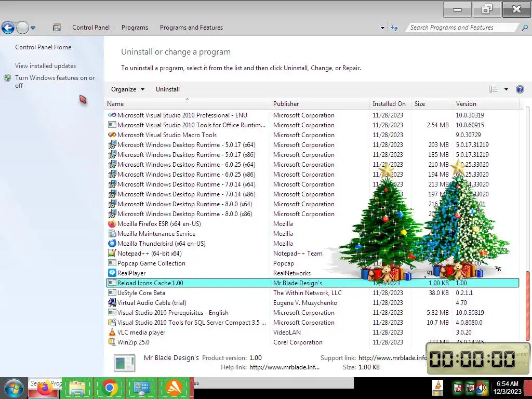
Task: Click the Uninstall toolbar button
Action: (168, 89)
